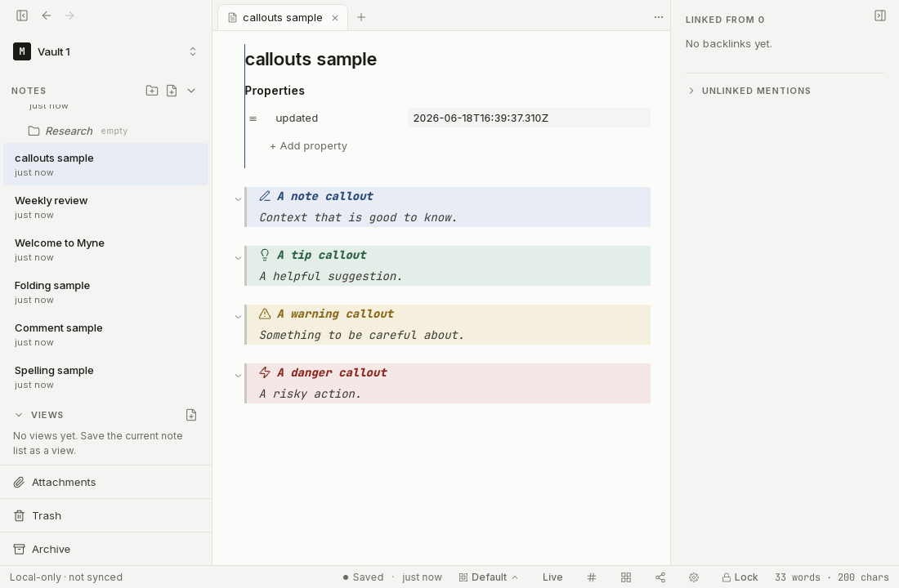Close the callouts sample tab
This screenshot has width=899, height=588.
point(335,18)
